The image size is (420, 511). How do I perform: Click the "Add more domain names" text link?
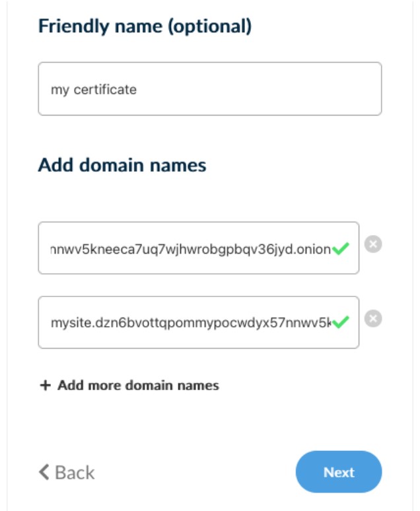(x=138, y=386)
